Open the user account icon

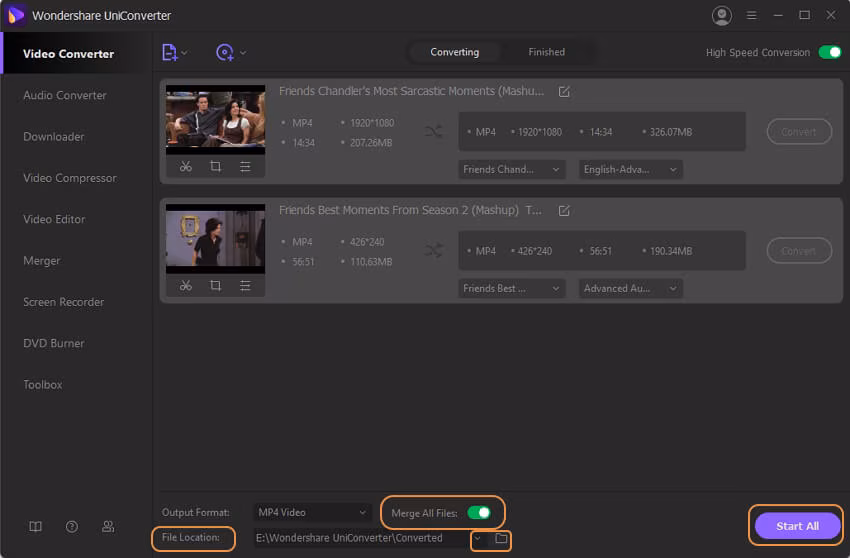point(722,15)
